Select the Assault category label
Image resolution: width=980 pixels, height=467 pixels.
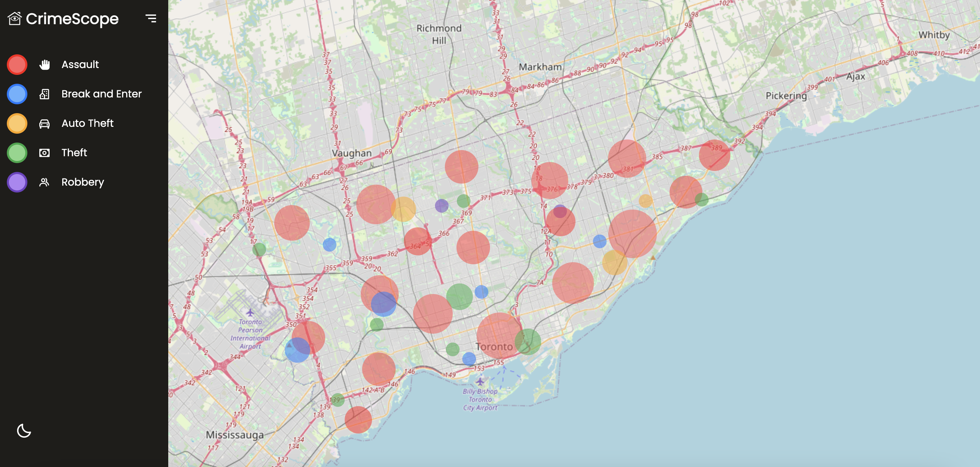point(80,65)
